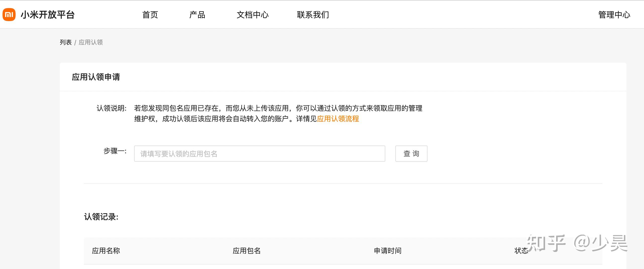Image resolution: width=644 pixels, height=269 pixels.
Task: Click the 应用名称 column header
Action: tap(106, 251)
